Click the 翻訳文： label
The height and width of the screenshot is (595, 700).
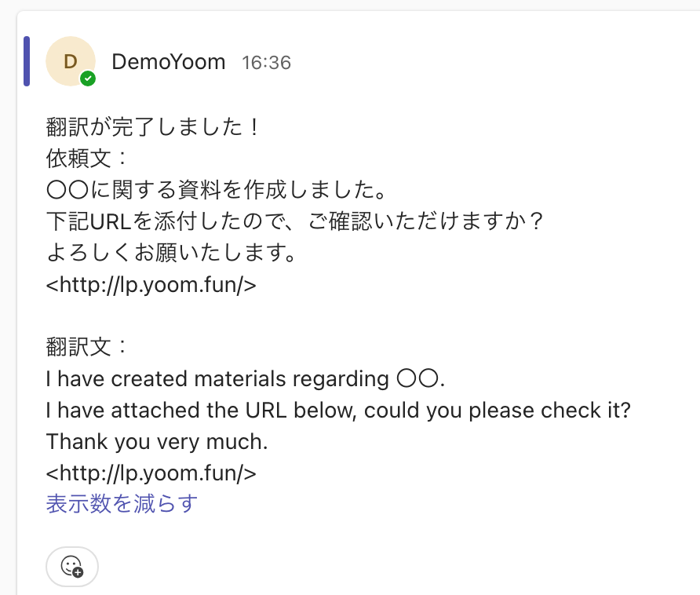(x=86, y=348)
